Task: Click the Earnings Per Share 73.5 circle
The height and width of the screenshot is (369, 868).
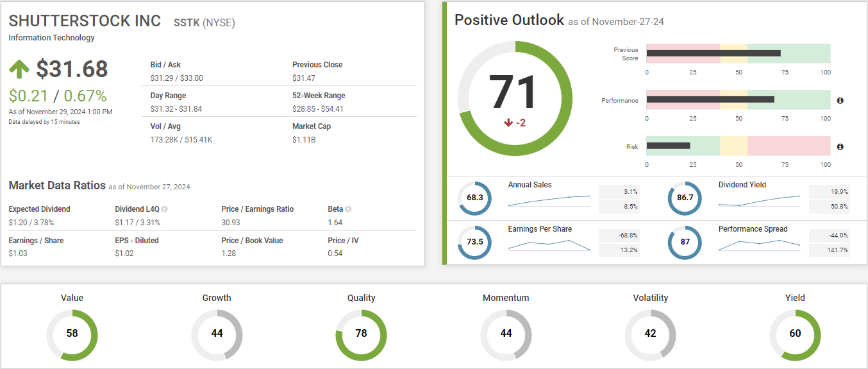Action: pyautogui.click(x=475, y=242)
